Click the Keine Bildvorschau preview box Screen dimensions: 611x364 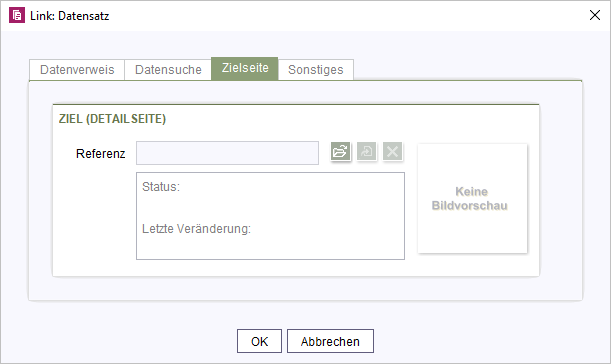[472, 198]
